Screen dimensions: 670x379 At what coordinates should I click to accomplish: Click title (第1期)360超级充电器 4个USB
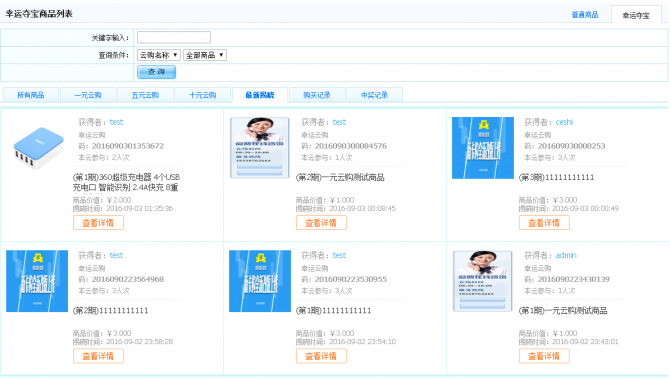coord(126,182)
